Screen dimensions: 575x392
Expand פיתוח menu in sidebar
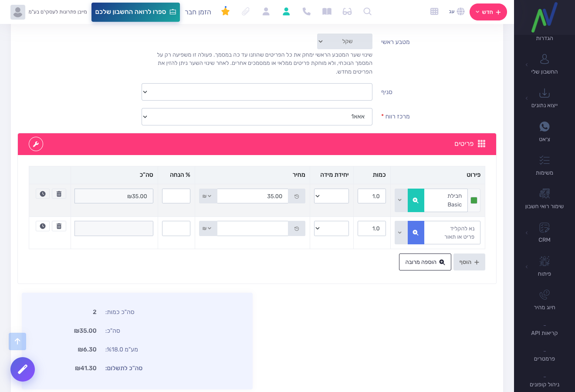coord(545,267)
